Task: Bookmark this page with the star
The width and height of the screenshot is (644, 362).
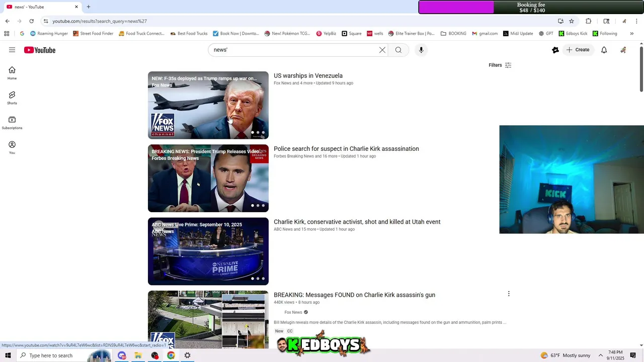Action: [572, 21]
